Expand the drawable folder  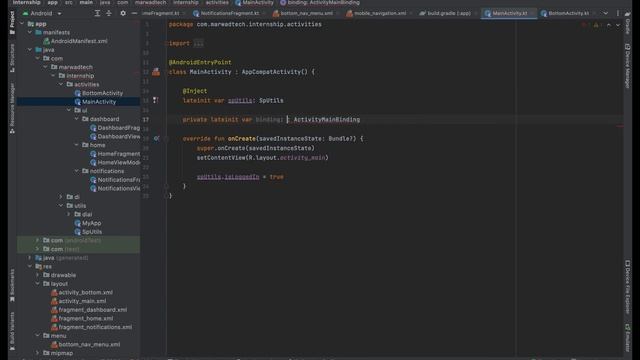[38, 275]
